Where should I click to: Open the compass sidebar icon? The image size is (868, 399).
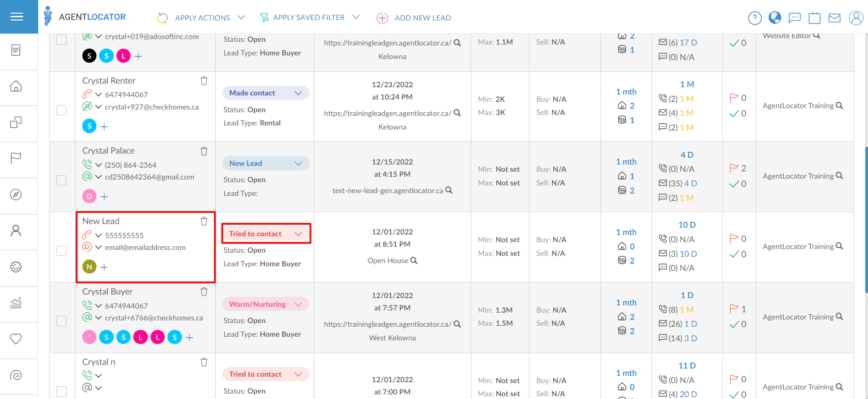click(x=16, y=195)
